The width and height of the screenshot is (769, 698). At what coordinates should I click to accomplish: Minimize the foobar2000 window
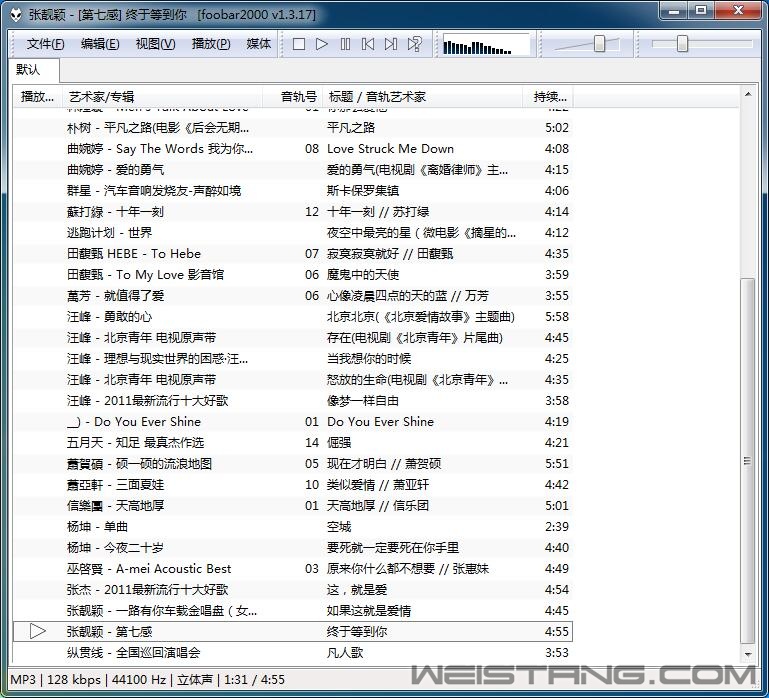point(675,11)
